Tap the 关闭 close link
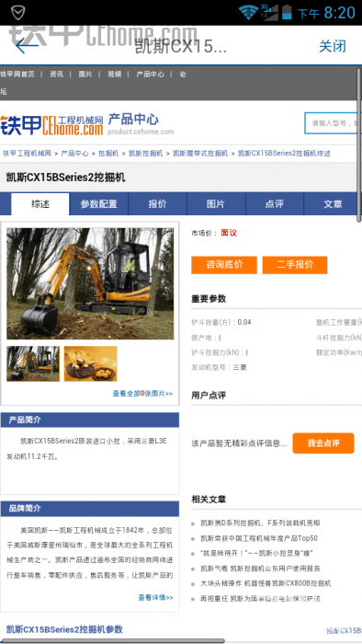Image resolution: width=362 pixels, height=644 pixels. pos(333,46)
